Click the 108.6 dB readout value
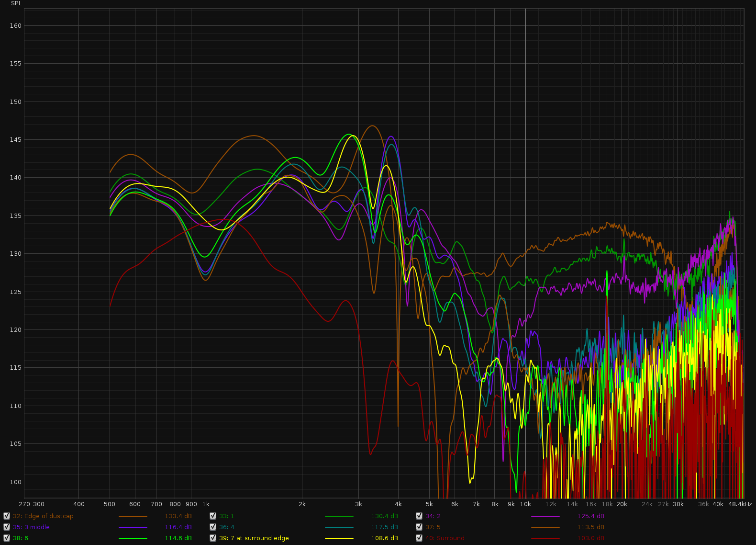756x545 pixels. point(384,538)
